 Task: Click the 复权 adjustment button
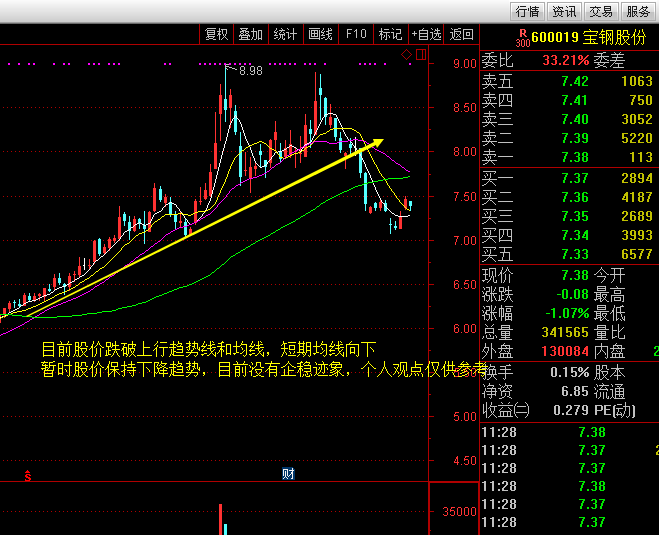[216, 34]
